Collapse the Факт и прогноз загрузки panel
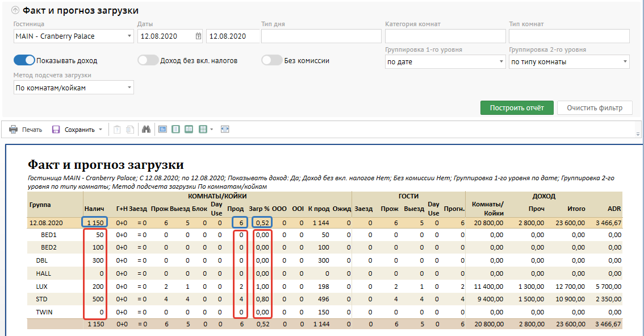The image size is (644, 336). 15,10
